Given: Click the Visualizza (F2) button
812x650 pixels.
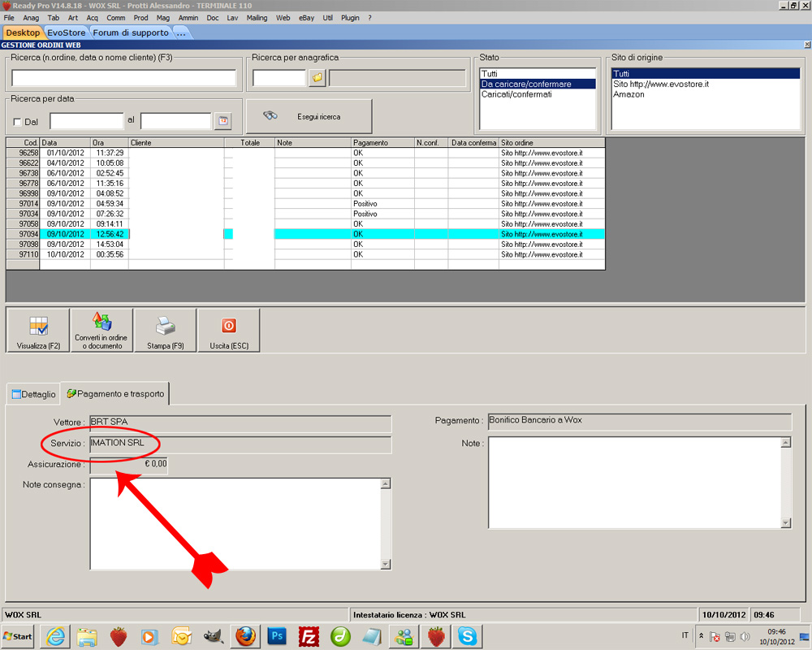Looking at the screenshot, I should [x=38, y=331].
